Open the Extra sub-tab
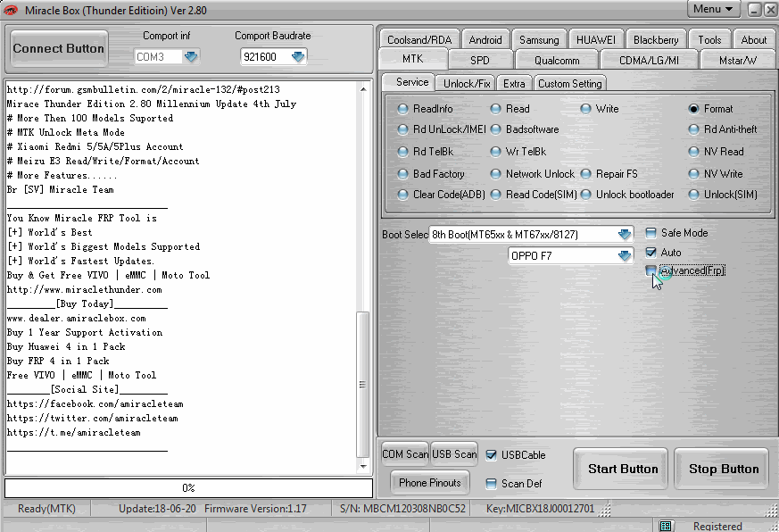The image size is (779, 532). (x=514, y=84)
